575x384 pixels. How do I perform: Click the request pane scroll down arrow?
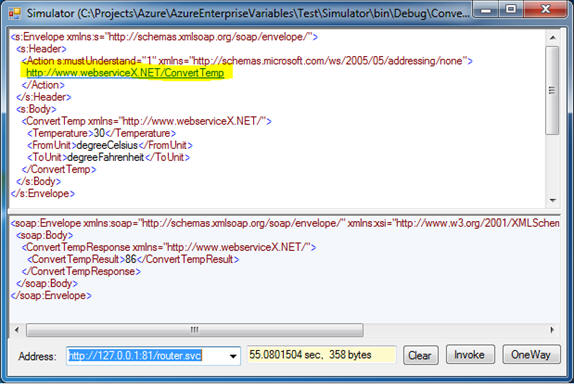(553, 200)
